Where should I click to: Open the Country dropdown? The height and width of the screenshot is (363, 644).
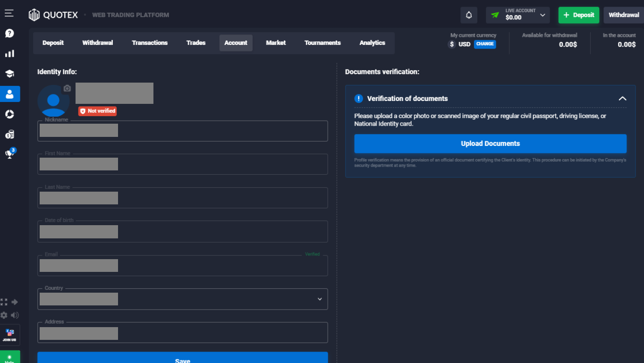click(183, 299)
